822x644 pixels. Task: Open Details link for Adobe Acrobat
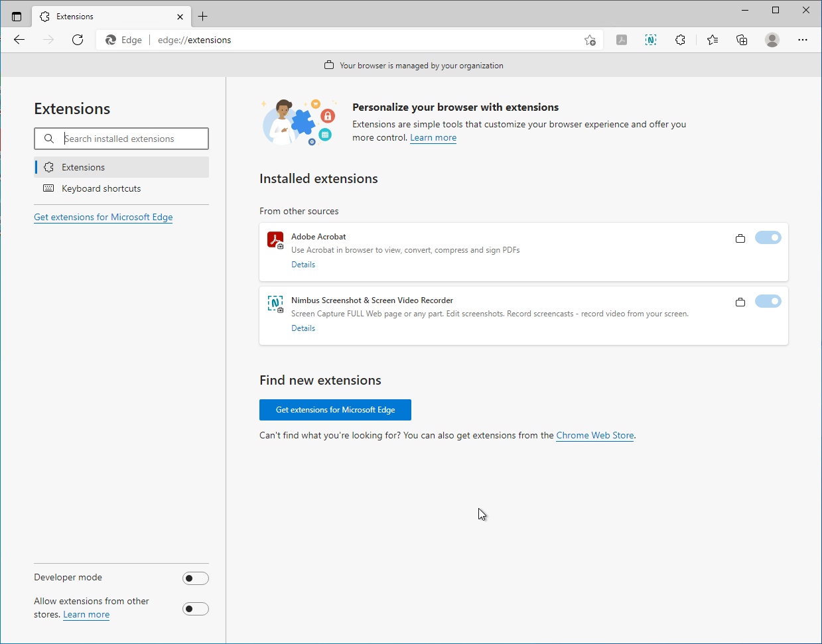point(303,265)
